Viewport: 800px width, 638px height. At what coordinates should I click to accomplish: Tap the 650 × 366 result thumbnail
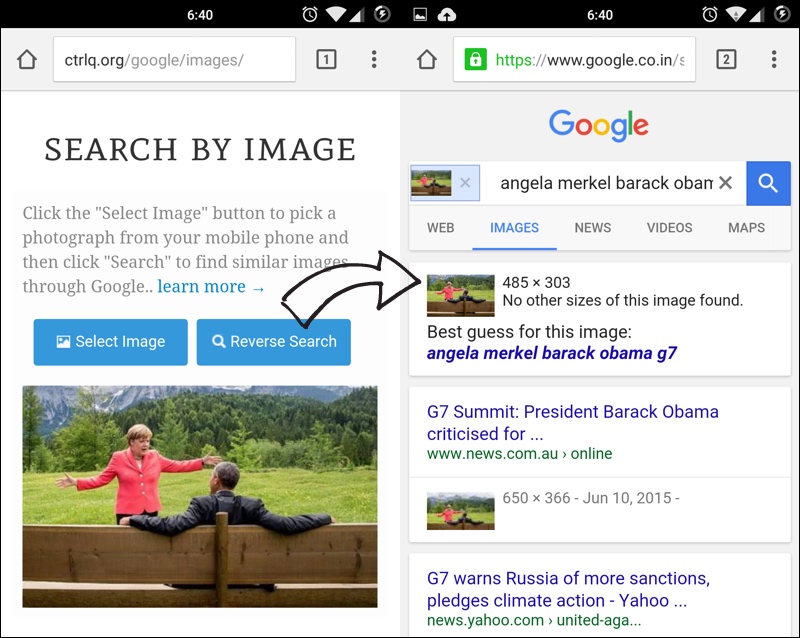pos(461,511)
